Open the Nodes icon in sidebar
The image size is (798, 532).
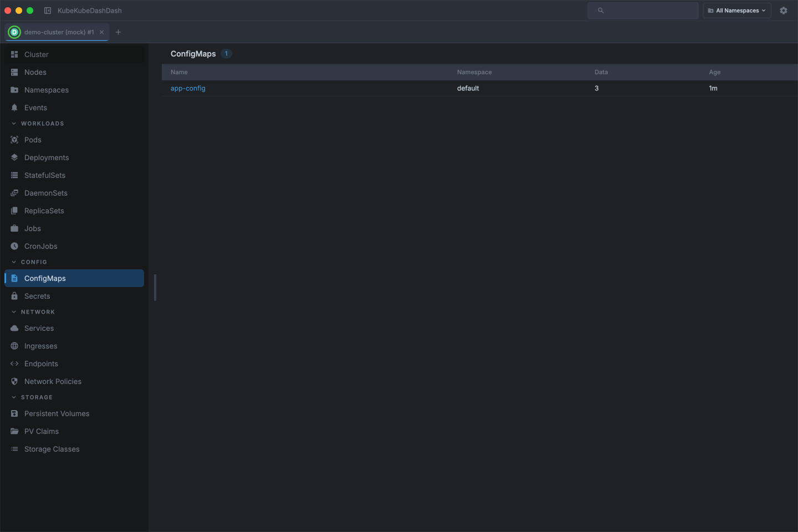tap(14, 72)
